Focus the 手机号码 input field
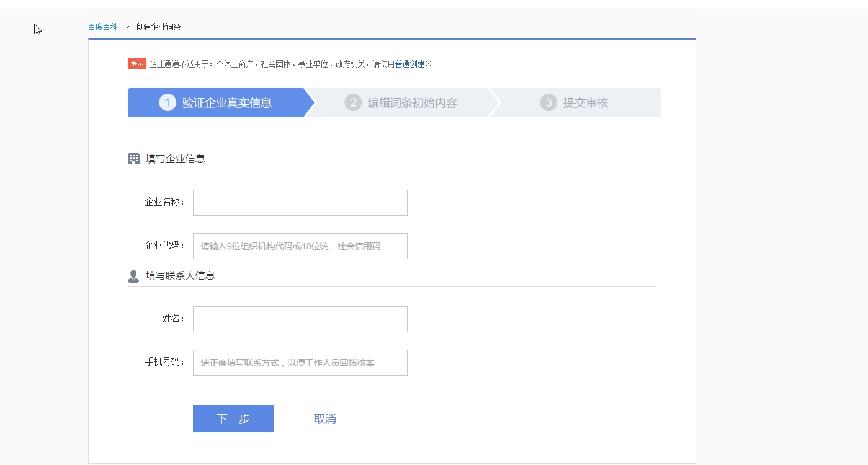This screenshot has height=465, width=868. [300, 363]
